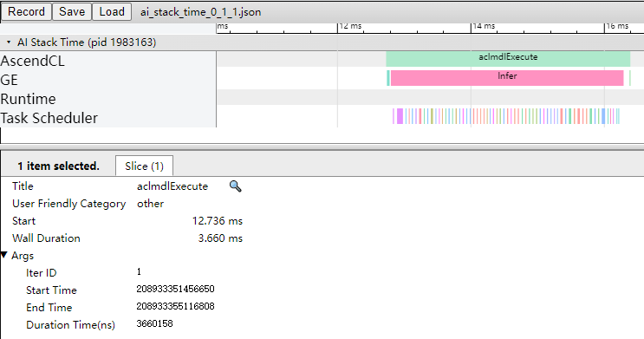Screen dimensions: 644x339
Task: Collapse the AI Stack Time process group
Action: coord(9,42)
